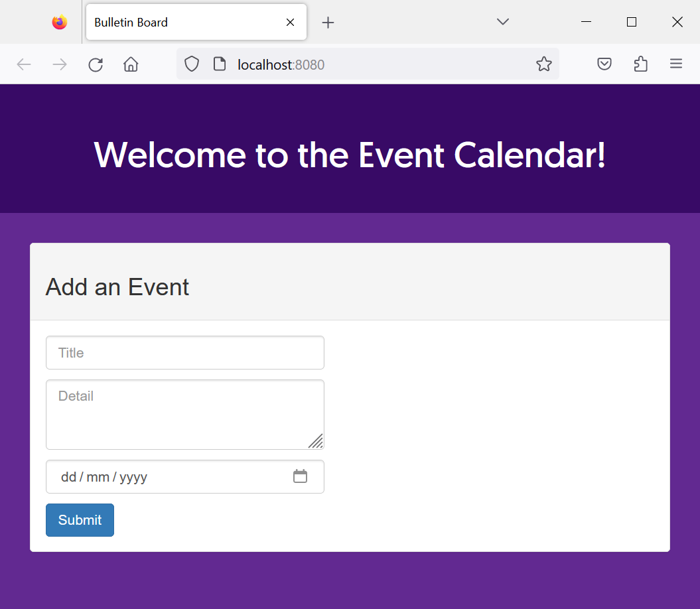Maximize the Firefox window
The image size is (700, 609).
pyautogui.click(x=632, y=22)
